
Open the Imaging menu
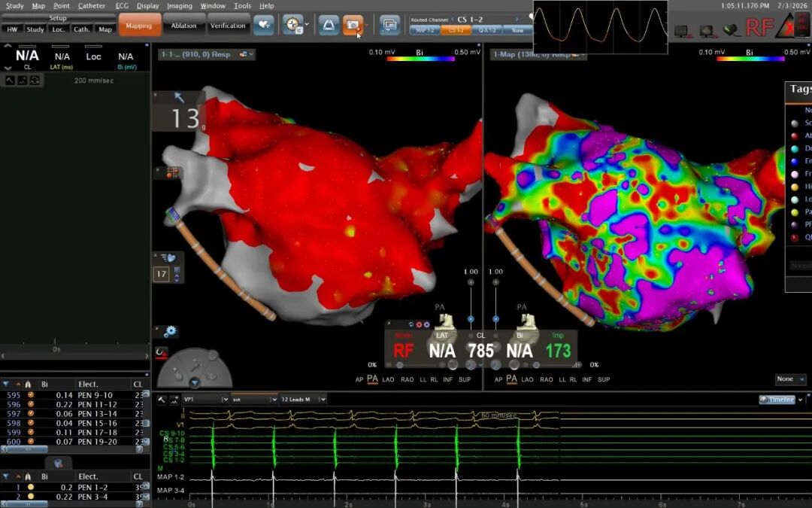[180, 6]
